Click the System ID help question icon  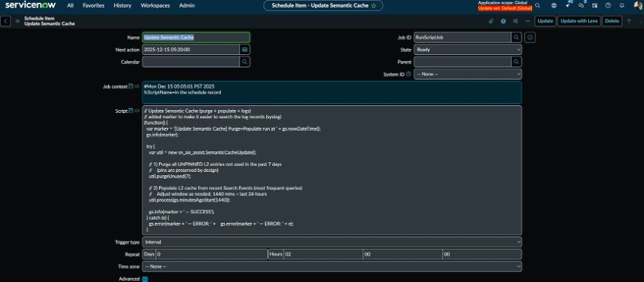point(409,74)
